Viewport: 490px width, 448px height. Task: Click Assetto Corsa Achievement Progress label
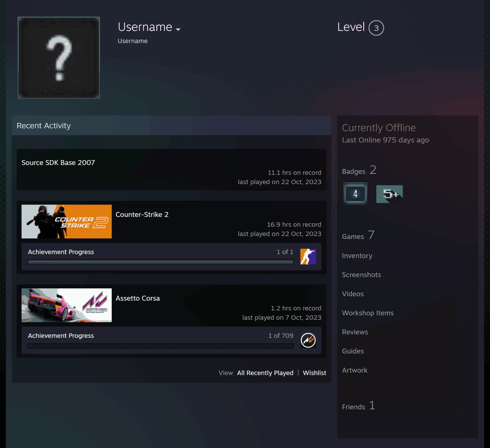click(61, 336)
